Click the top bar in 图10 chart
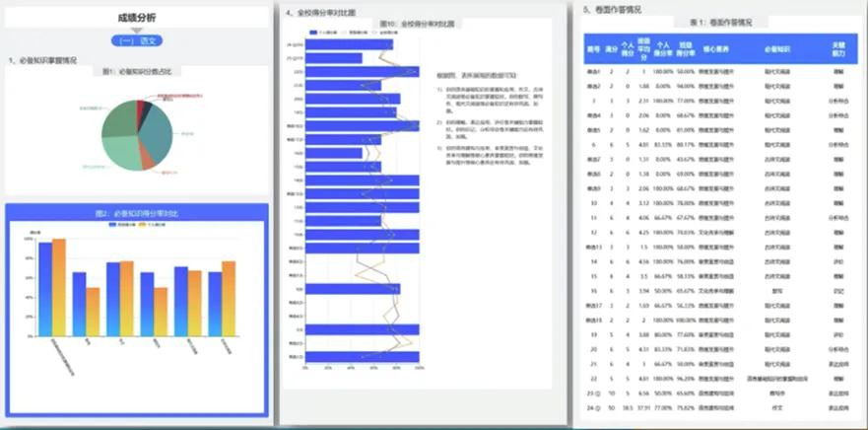This screenshot has width=868, height=430. (350, 44)
